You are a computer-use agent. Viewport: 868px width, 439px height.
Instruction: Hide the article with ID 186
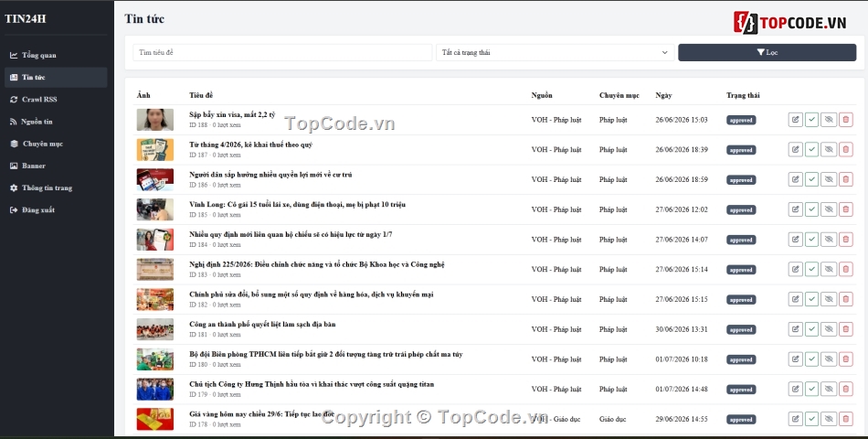click(829, 179)
